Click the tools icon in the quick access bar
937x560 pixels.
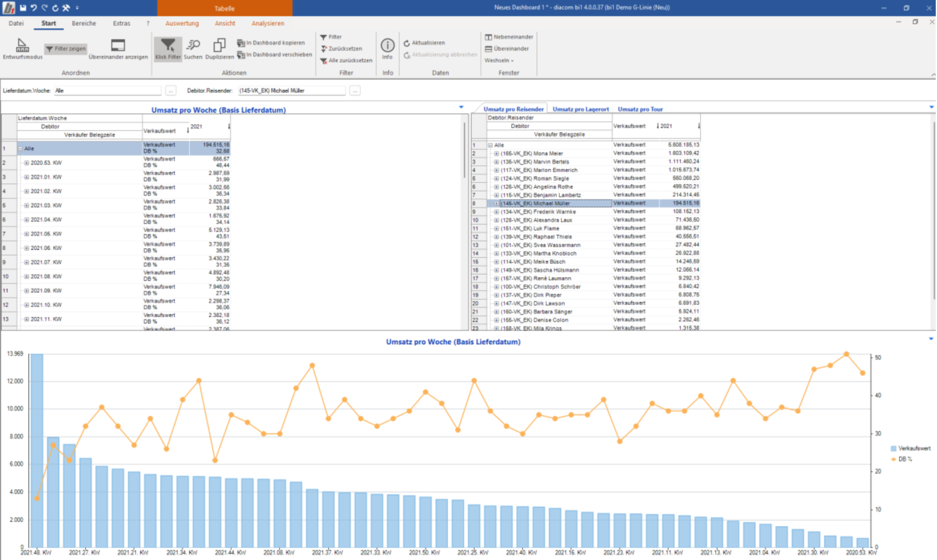click(66, 8)
